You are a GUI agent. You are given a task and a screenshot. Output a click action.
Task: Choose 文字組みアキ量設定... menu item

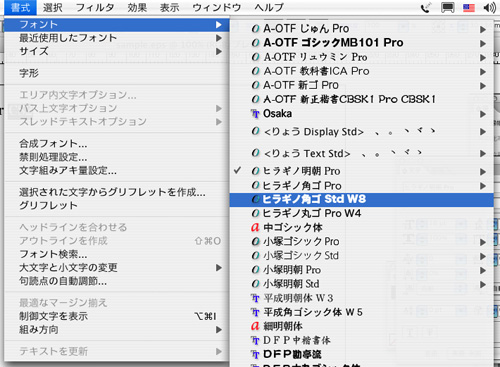117,171
